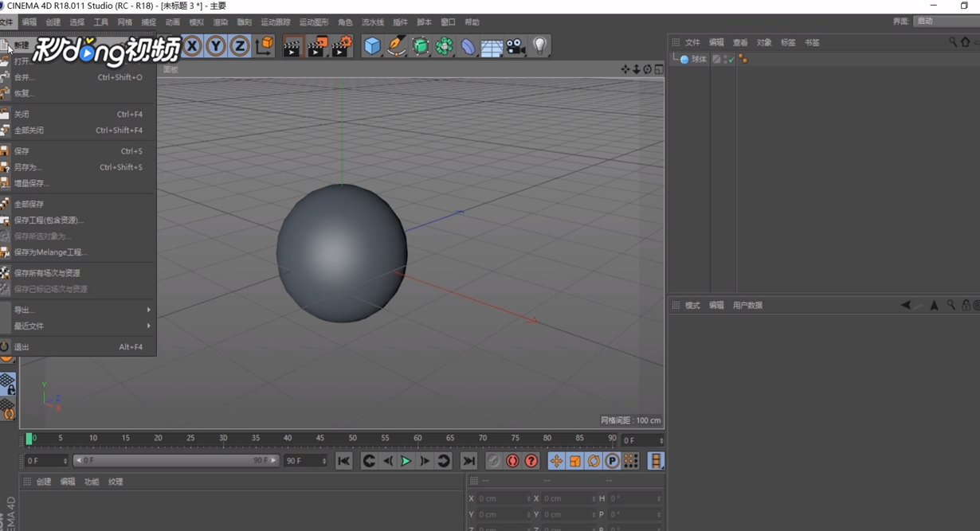Open object manager 标签 menu
Image resolution: width=980 pixels, height=531 pixels.
pos(788,42)
